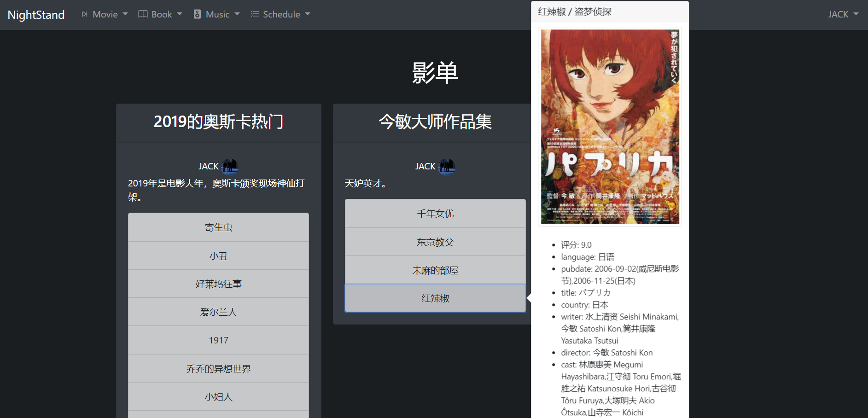Open the Schedule menu label
This screenshot has width=868, height=418.
[281, 14]
